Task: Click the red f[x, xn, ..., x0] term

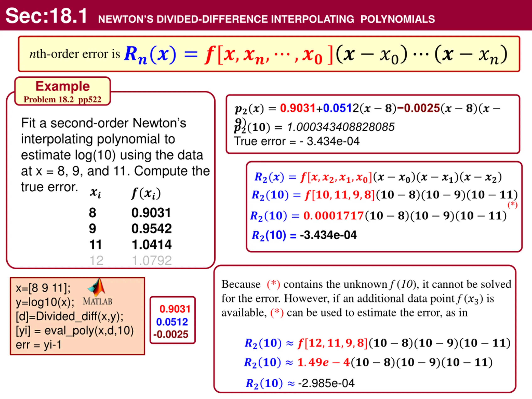Action: click(x=269, y=55)
